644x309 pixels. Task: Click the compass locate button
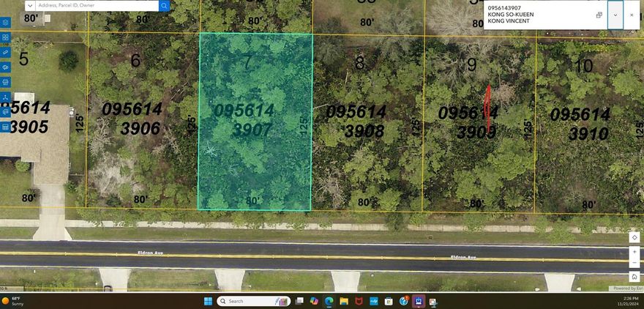click(x=634, y=237)
